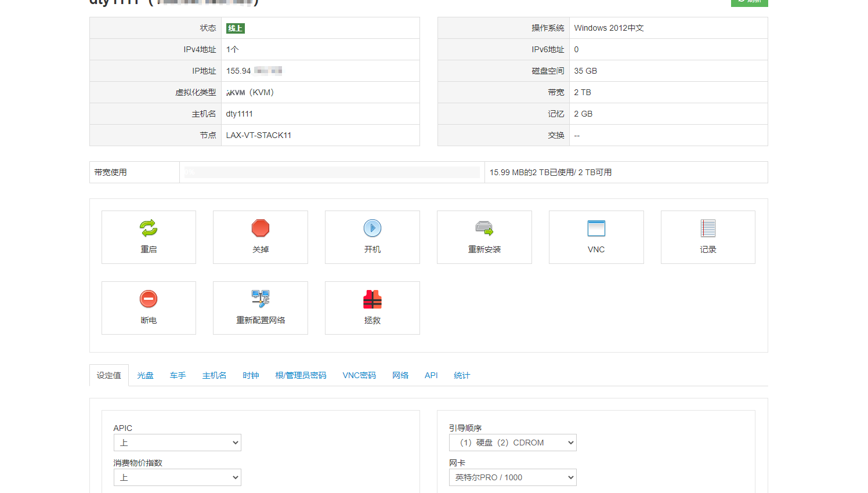Click the green refresh button at top

coord(749,2)
